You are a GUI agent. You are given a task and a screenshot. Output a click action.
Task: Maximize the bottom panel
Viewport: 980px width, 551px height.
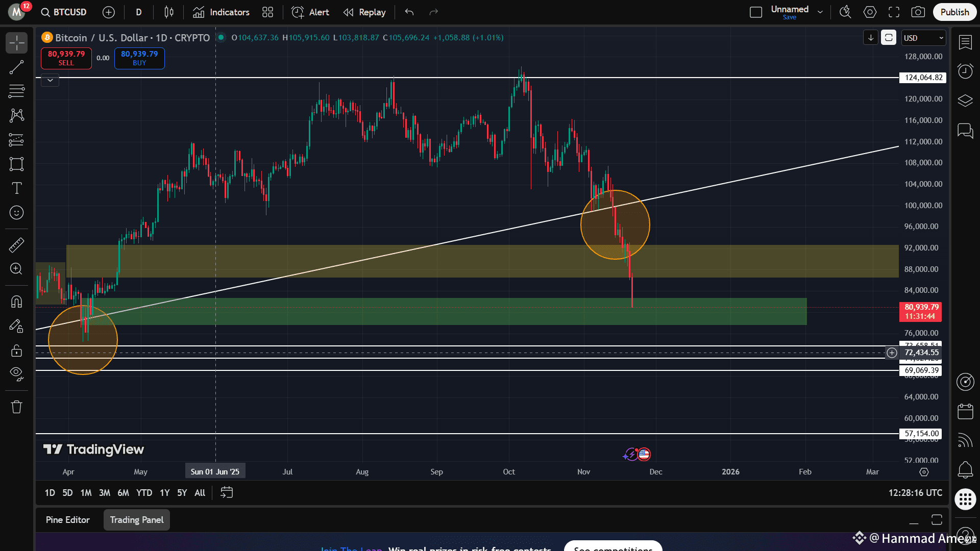pyautogui.click(x=937, y=520)
